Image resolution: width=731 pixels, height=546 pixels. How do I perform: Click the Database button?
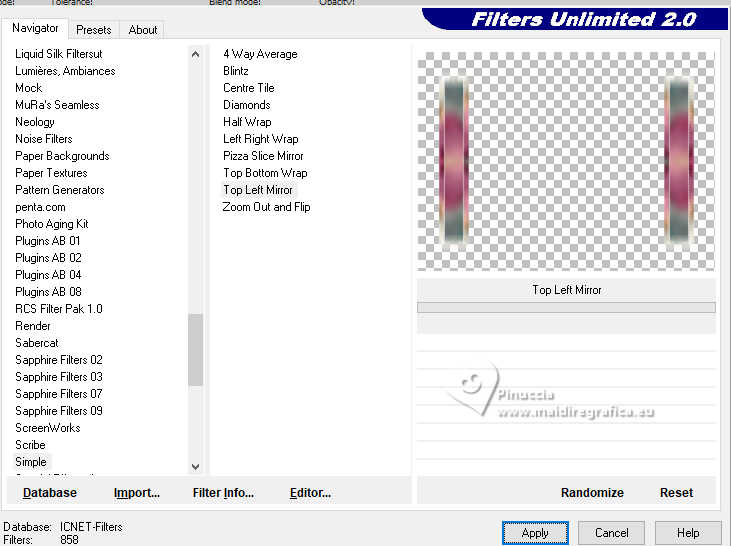click(50, 493)
